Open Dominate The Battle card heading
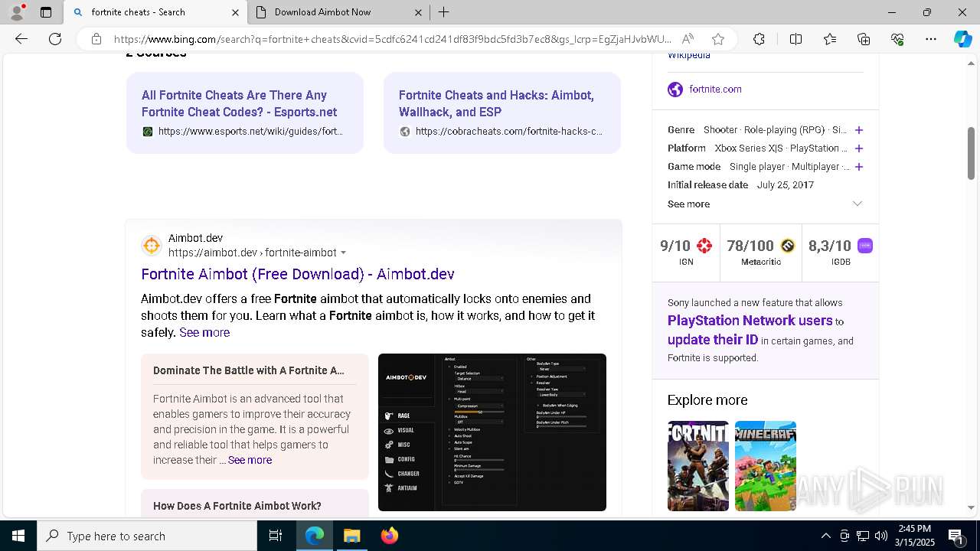980x551 pixels. pyautogui.click(x=249, y=370)
